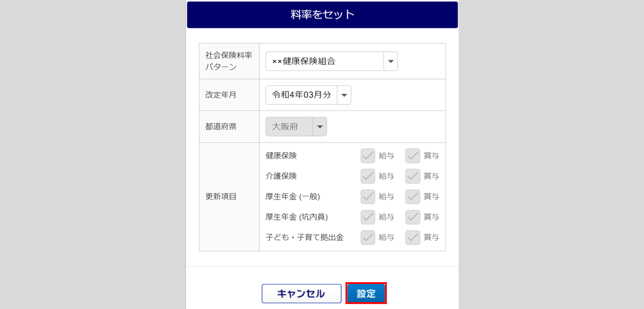Toggle 介護保険 賞与 checkbox
This screenshot has width=644, height=309.
click(412, 176)
